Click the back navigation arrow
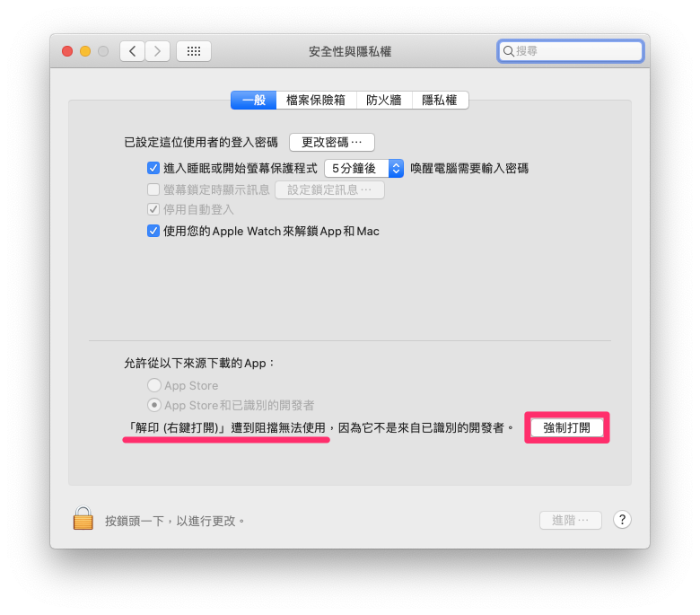 point(132,51)
